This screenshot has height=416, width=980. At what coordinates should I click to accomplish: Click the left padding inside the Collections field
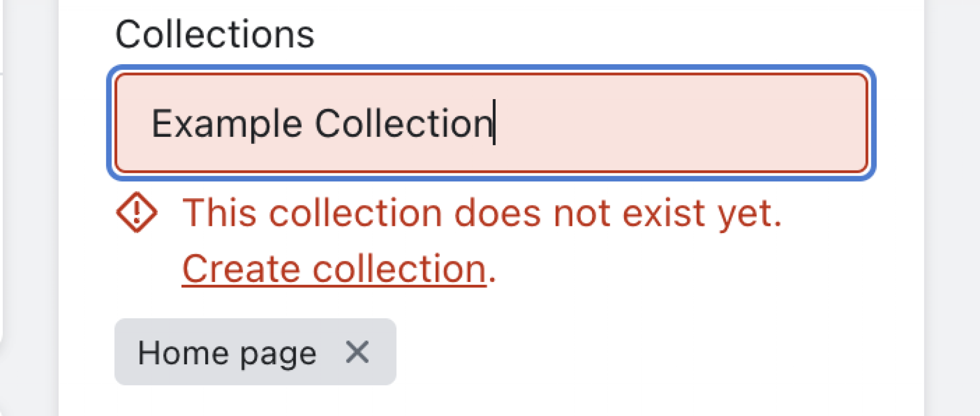pyautogui.click(x=133, y=123)
